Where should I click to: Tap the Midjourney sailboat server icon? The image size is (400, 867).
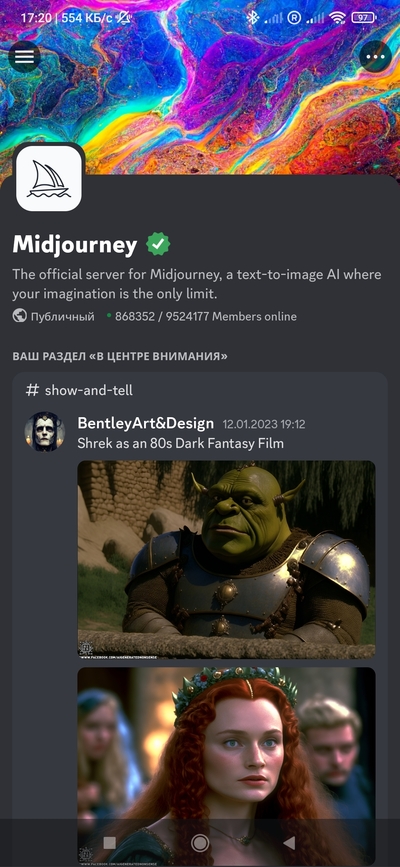tap(49, 178)
